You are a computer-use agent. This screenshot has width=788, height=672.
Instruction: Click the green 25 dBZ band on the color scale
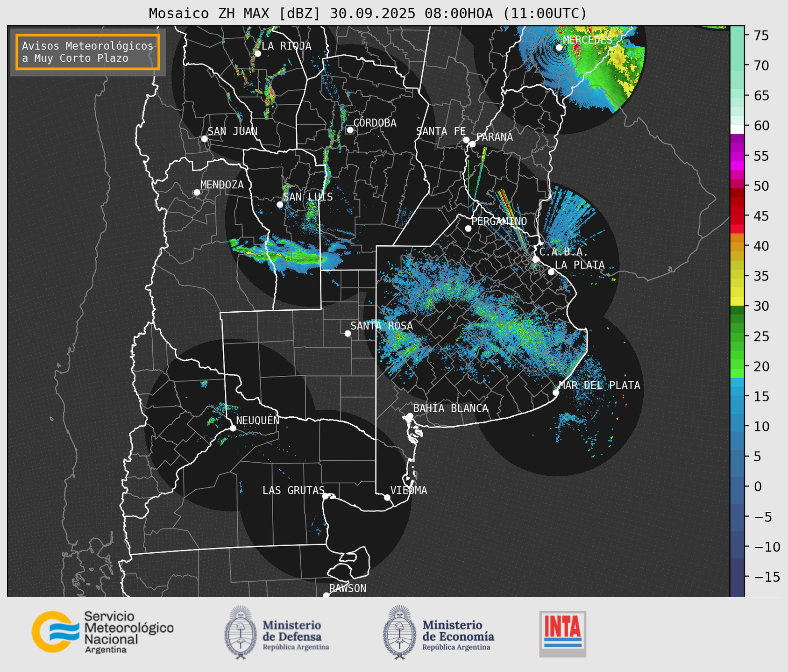pos(737,336)
